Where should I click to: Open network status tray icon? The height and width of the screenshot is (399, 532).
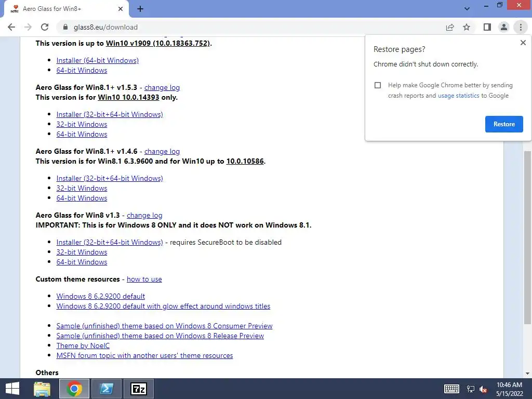(x=471, y=389)
